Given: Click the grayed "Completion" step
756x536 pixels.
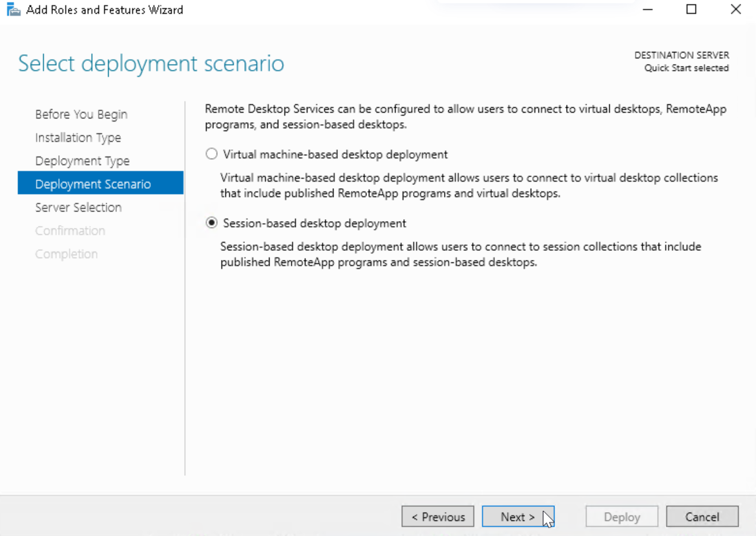Looking at the screenshot, I should point(67,253).
